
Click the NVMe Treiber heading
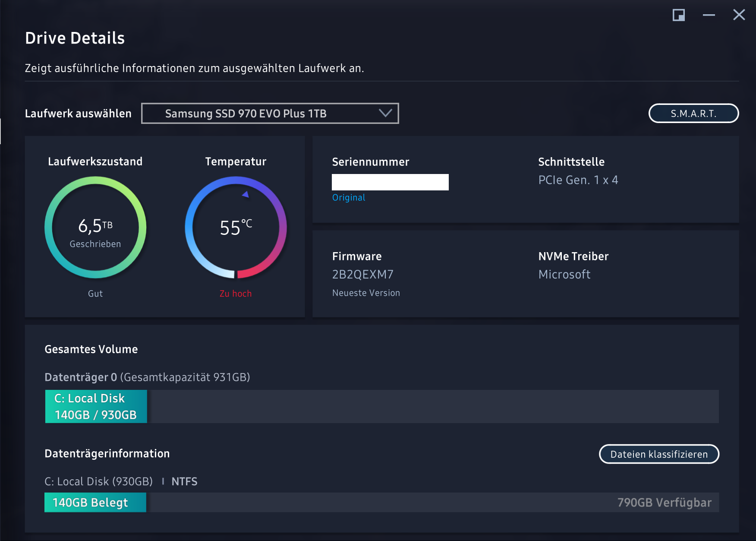tap(573, 256)
